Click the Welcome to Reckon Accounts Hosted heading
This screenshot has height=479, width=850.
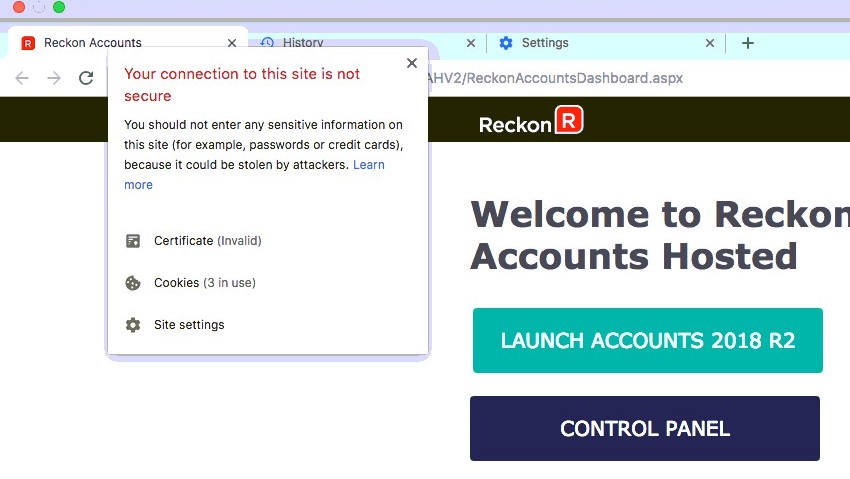click(660, 235)
